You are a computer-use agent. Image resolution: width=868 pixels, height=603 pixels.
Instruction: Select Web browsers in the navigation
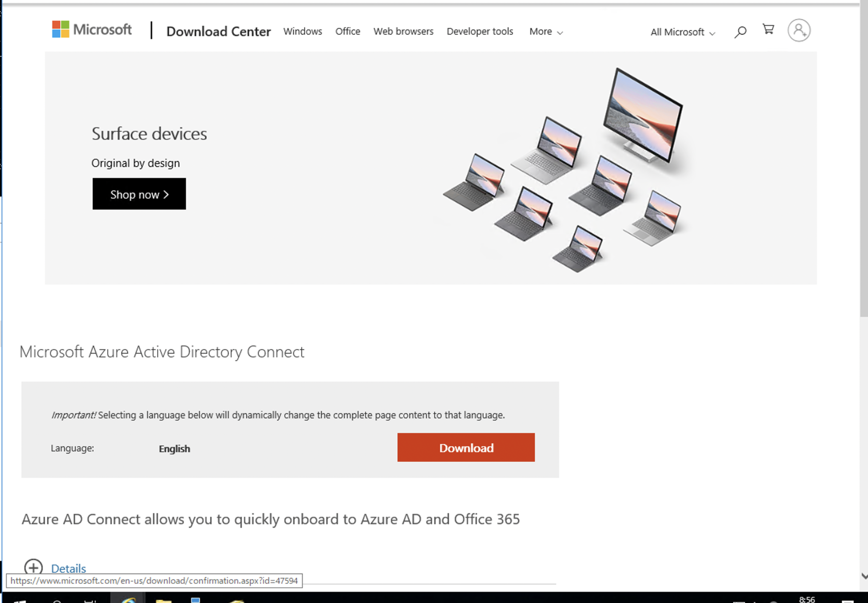[x=403, y=31]
